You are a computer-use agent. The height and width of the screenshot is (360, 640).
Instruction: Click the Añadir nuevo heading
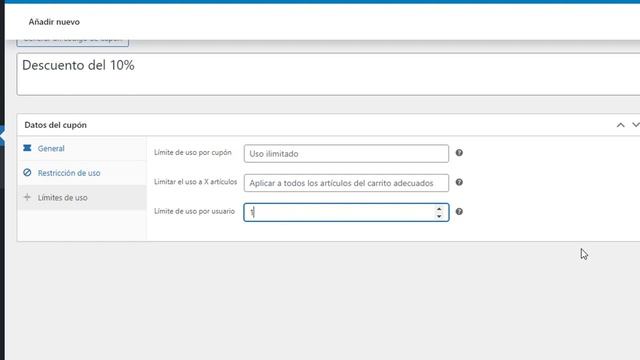[x=54, y=22]
